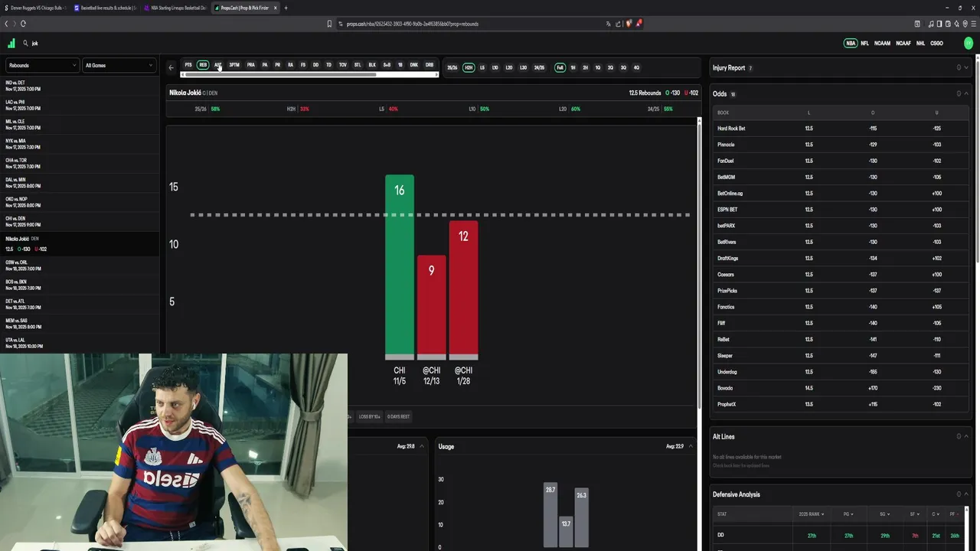The height and width of the screenshot is (551, 980).
Task: Click the music note toolbar icon
Action: 931,24
